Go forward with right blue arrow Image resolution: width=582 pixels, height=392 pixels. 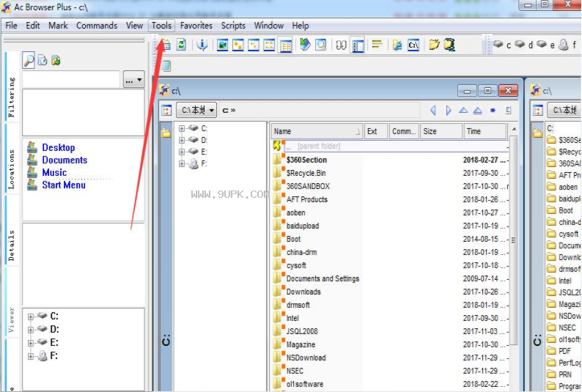tap(449, 110)
